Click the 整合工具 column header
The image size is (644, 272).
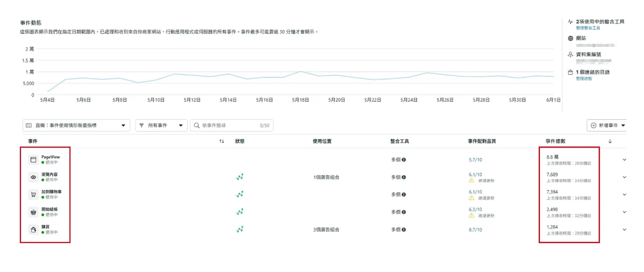coord(400,141)
